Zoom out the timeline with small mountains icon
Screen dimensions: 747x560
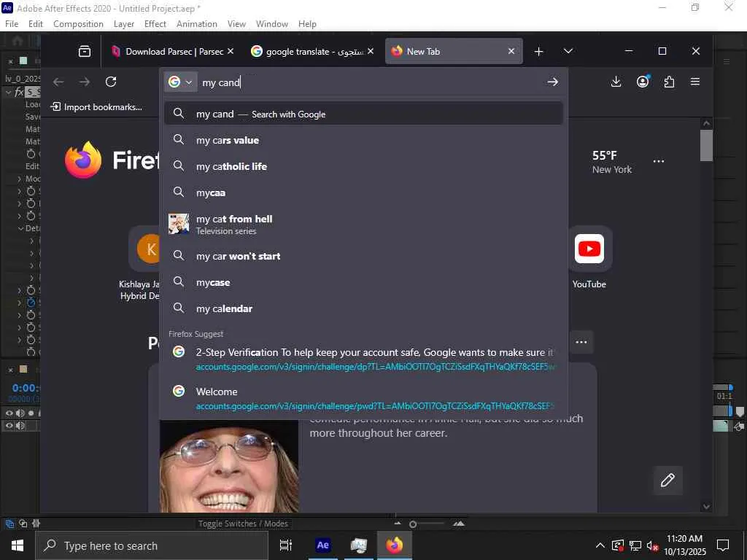398,524
